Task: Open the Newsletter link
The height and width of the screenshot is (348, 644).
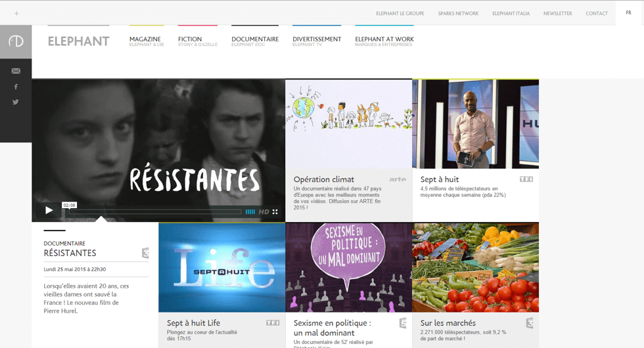Action: click(557, 13)
